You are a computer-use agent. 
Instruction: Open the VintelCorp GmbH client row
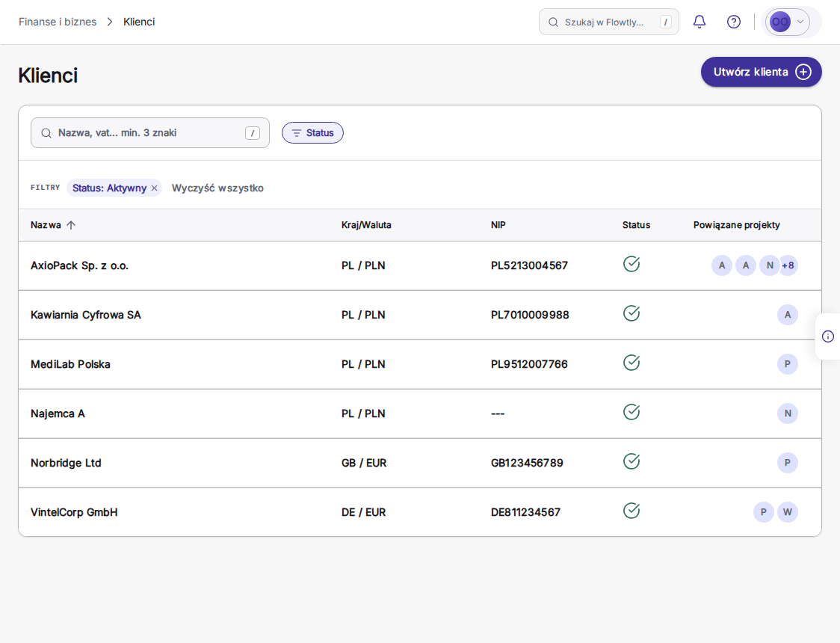coord(420,512)
